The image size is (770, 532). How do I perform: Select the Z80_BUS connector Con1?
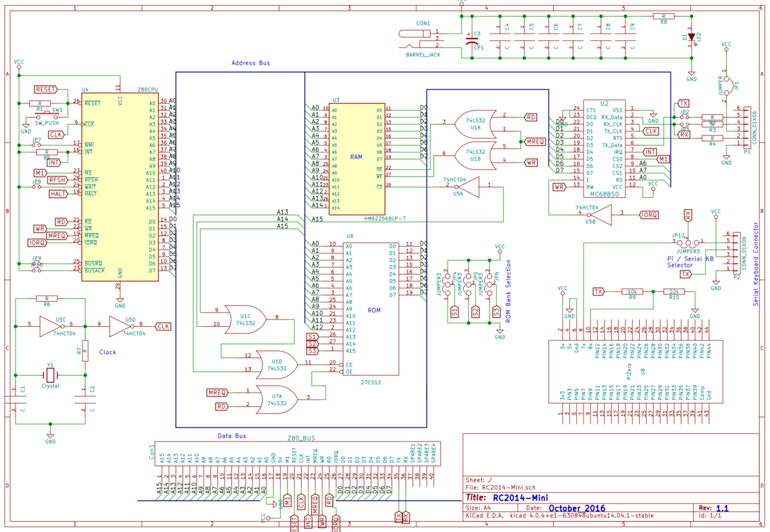(x=297, y=453)
